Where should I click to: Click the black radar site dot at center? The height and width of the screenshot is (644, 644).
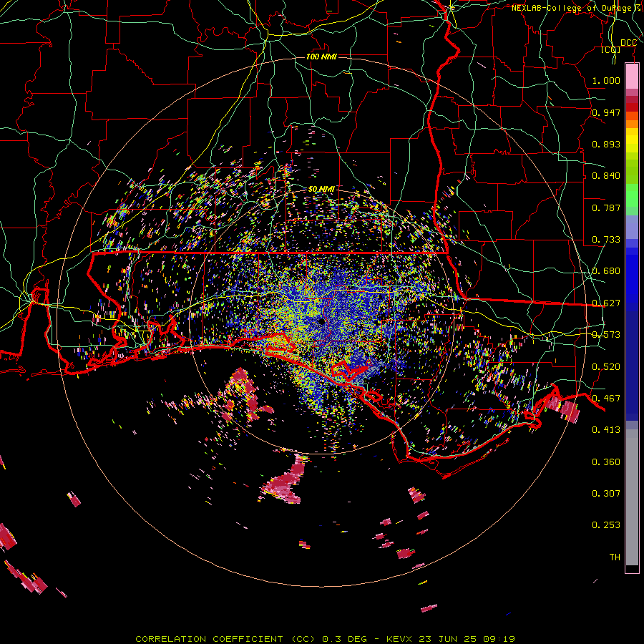(321, 321)
